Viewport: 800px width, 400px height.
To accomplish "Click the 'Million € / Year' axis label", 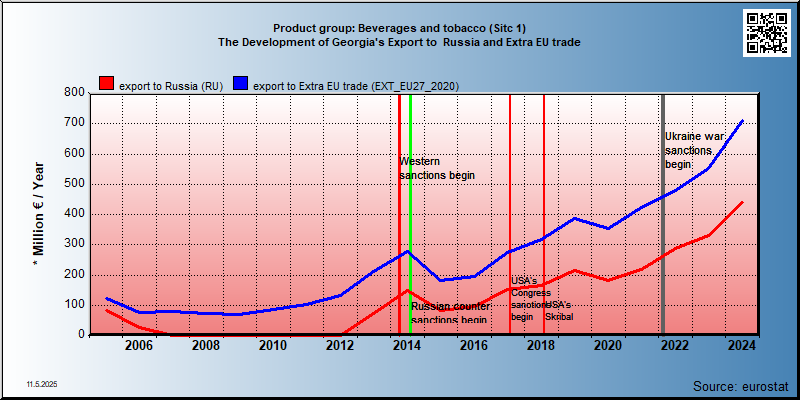I will pos(39,214).
